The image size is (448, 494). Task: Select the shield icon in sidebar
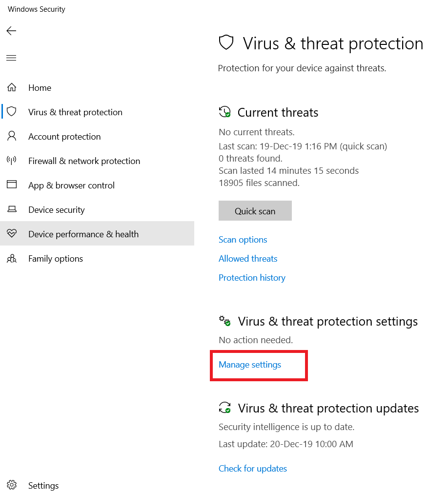pos(12,111)
